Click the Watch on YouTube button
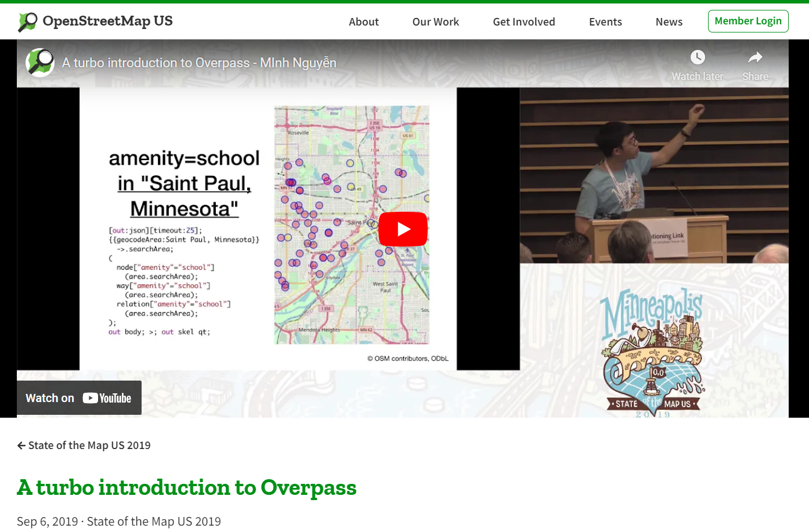This screenshot has width=809, height=532. point(79,398)
